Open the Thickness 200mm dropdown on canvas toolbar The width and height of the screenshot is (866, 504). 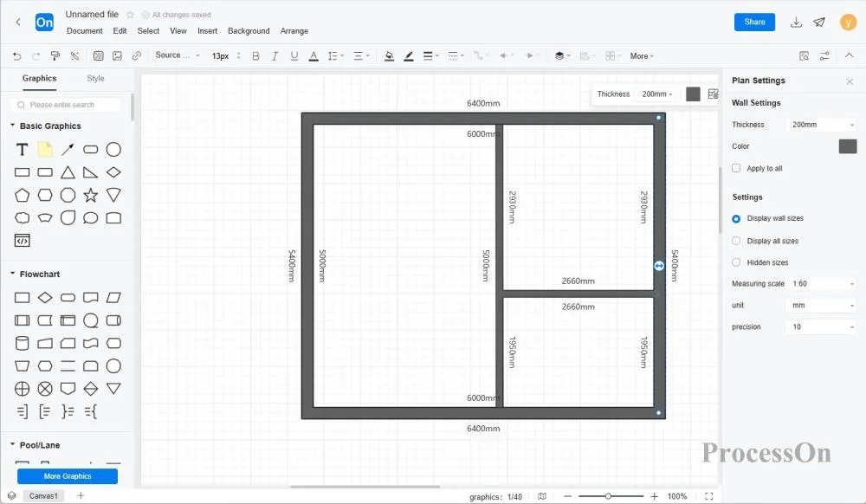coord(657,94)
